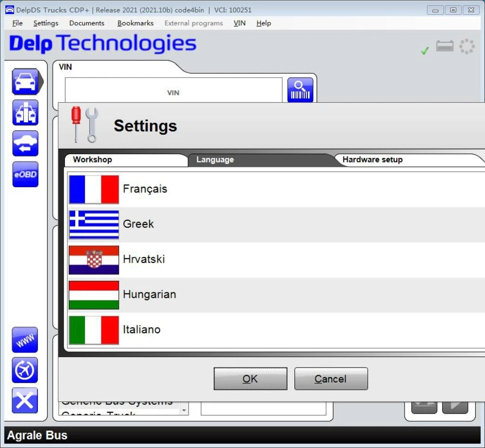The height and width of the screenshot is (448, 485).
Task: Minimize the DelpDS window
Action: pyautogui.click(x=435, y=10)
